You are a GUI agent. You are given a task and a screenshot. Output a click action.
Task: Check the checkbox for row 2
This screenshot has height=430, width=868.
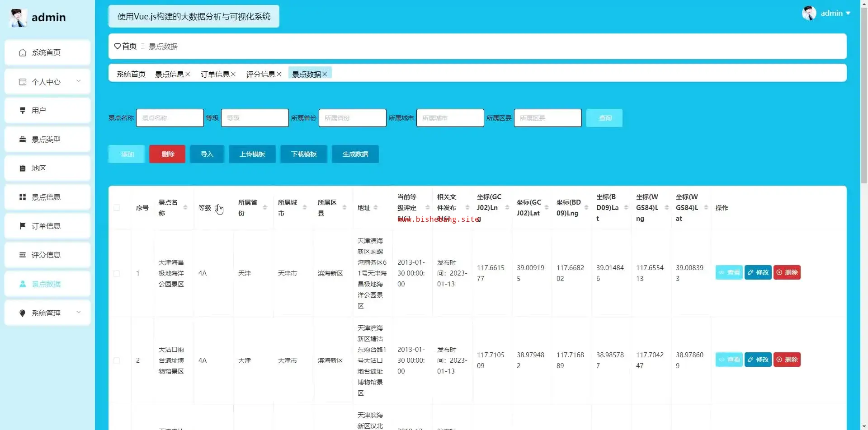(117, 360)
